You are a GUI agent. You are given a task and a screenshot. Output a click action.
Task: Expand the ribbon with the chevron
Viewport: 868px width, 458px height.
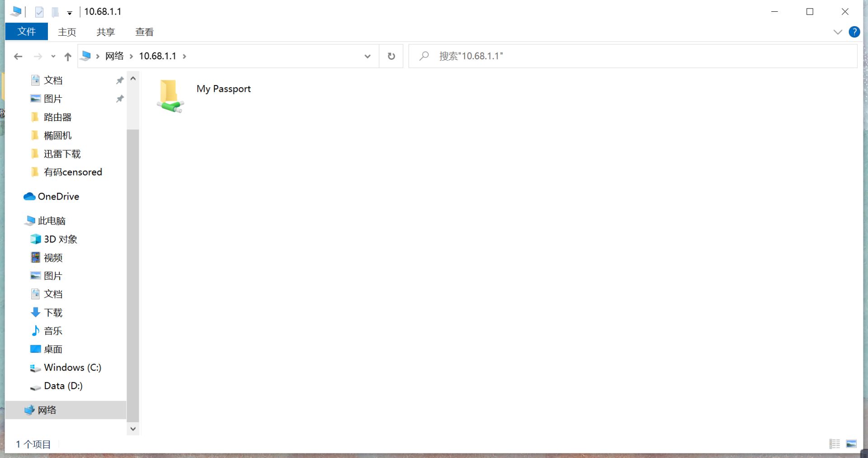838,32
